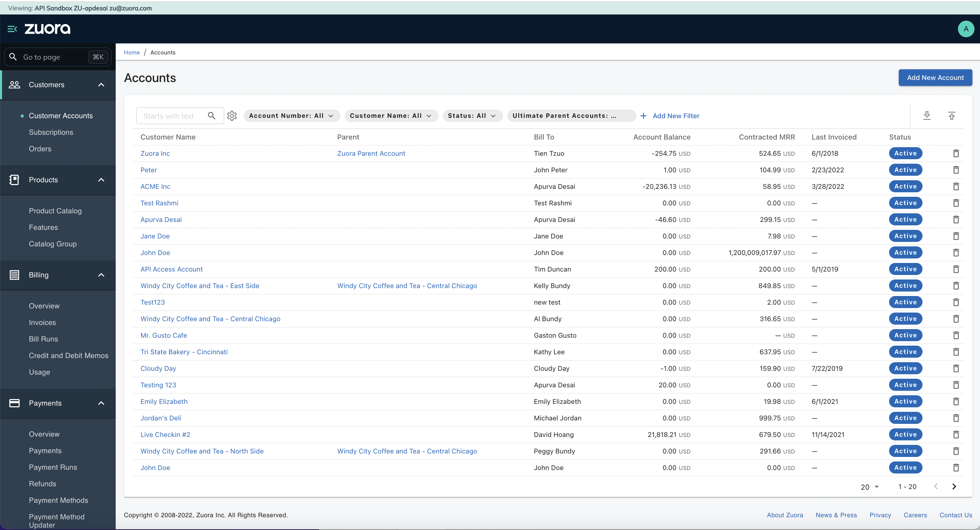The height and width of the screenshot is (530, 980).
Task: Open the table column settings gear
Action: tap(232, 115)
